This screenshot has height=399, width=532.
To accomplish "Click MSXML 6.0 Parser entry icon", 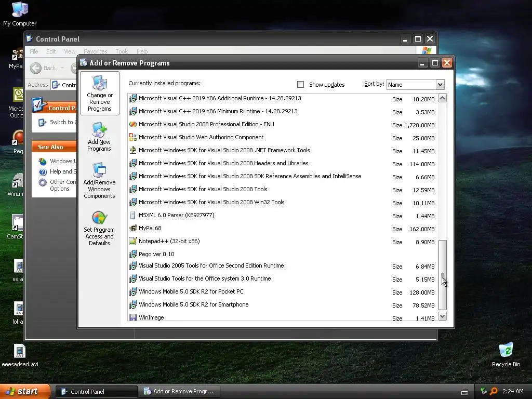I will [x=132, y=216].
